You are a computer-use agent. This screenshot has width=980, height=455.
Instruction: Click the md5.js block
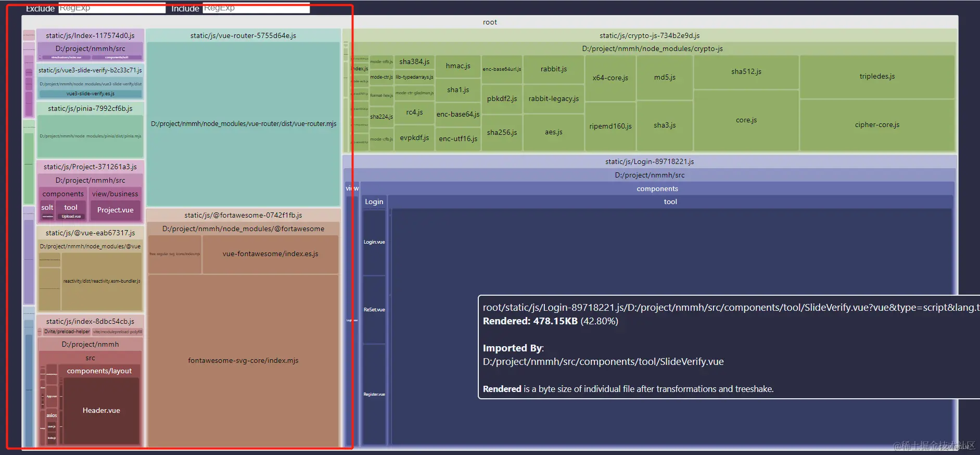point(665,77)
